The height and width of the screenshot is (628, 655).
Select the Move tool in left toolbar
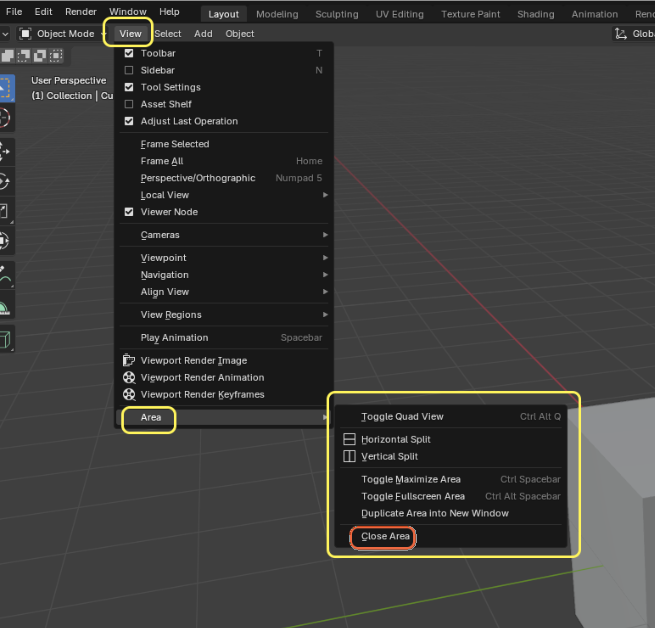(3, 151)
